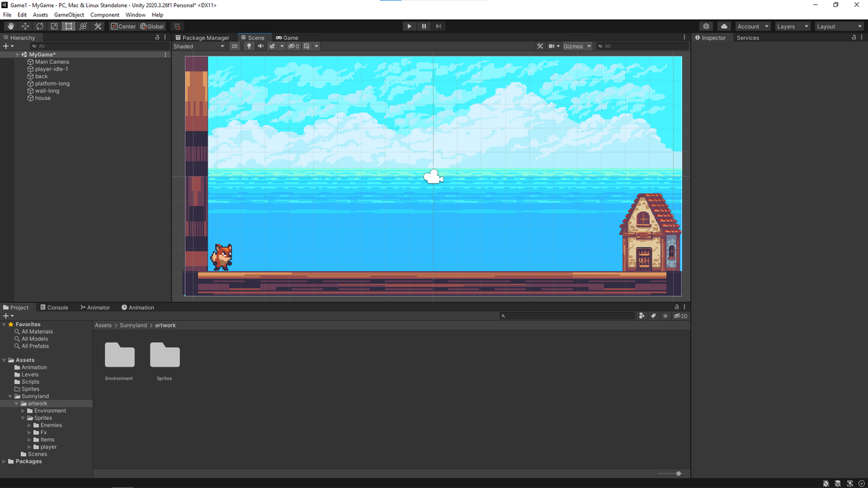Open the Project create plus dropdown
This screenshot has height=488, width=868.
[8, 316]
